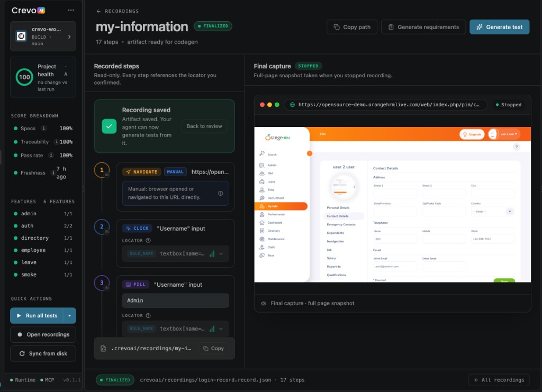The width and height of the screenshot is (542, 392).
Task: Show info for Freshness score
Action: pos(53,172)
